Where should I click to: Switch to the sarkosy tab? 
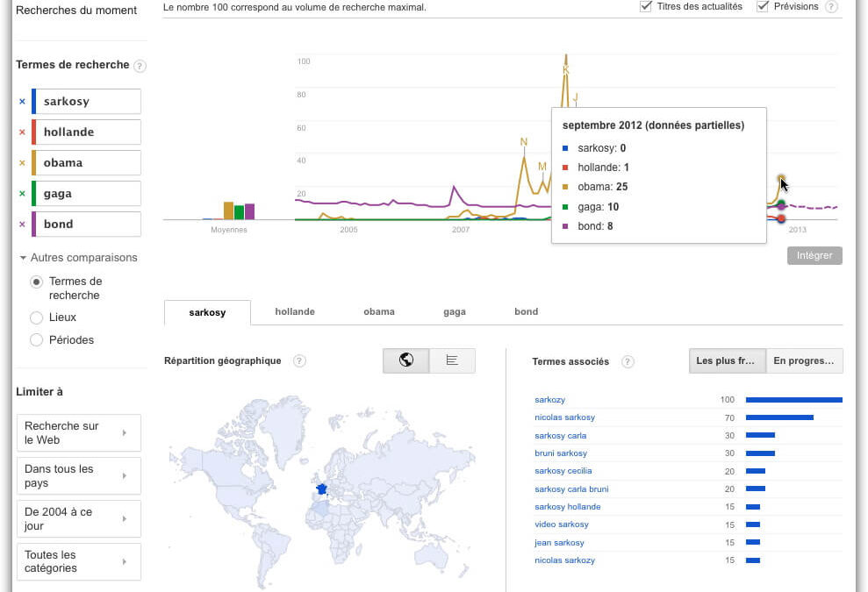pos(208,312)
